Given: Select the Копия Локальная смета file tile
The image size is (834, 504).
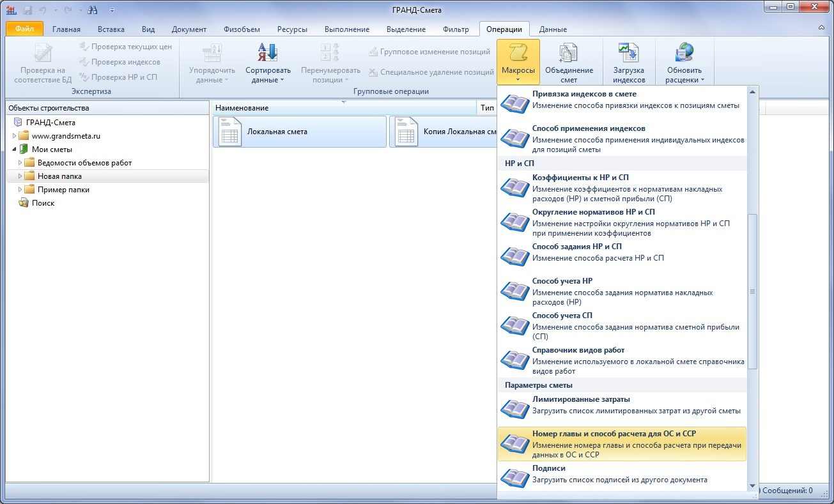Looking at the screenshot, I should (x=443, y=132).
